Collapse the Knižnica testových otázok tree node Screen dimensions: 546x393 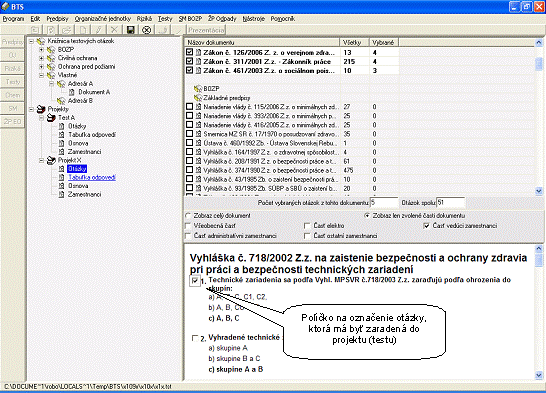[31, 41]
